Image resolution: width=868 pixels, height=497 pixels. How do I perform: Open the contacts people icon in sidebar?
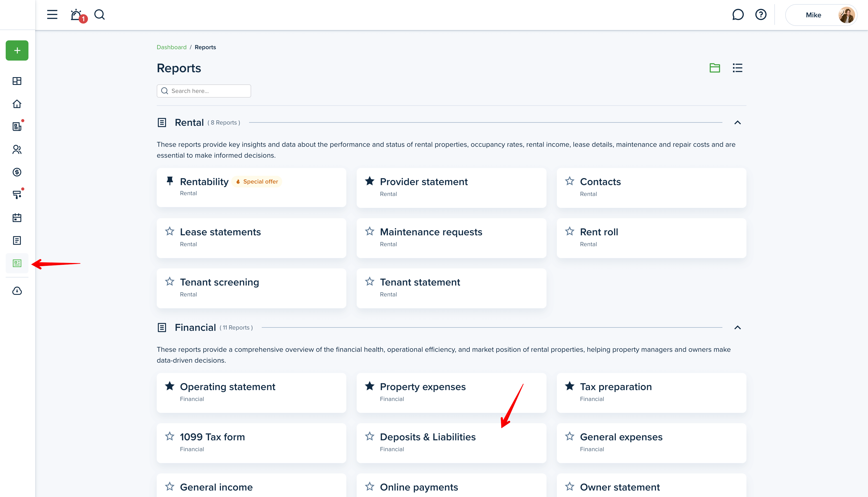coord(17,150)
